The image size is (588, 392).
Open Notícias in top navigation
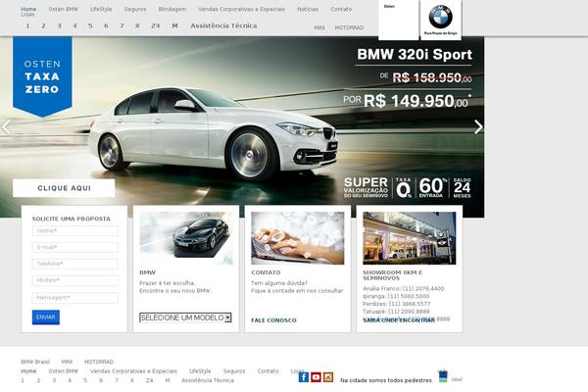[x=308, y=9]
